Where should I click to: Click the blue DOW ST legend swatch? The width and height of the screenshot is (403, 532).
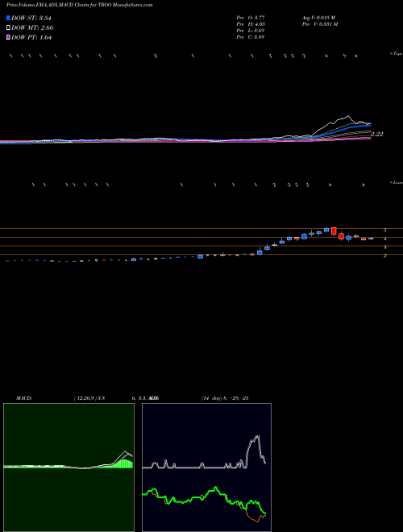coord(8,19)
